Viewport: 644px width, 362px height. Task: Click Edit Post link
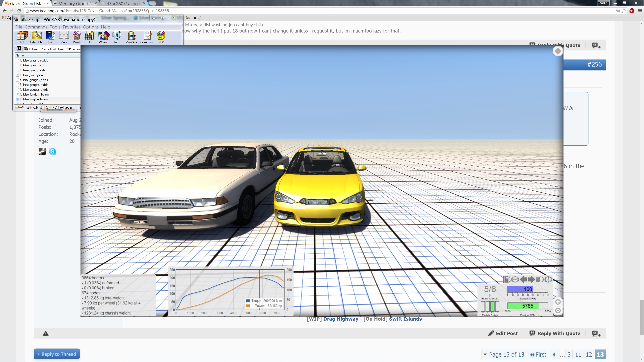tap(503, 334)
